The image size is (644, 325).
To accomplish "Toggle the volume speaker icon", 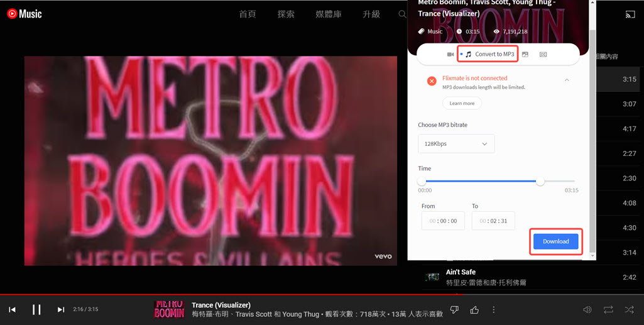I will (x=587, y=309).
